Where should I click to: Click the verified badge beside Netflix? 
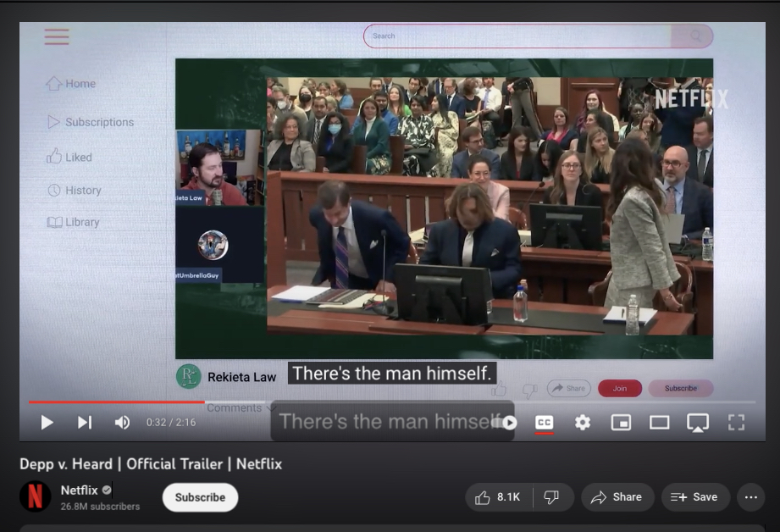pos(107,490)
